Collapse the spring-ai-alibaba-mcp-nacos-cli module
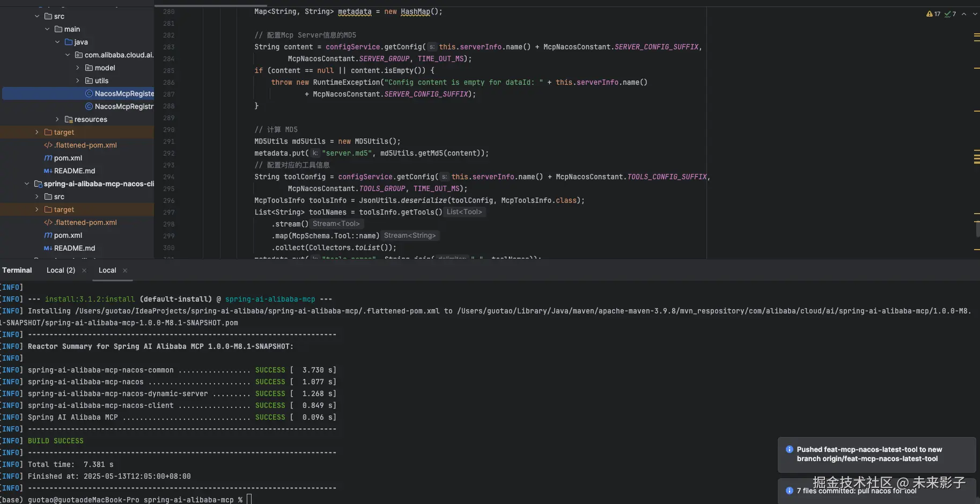Image resolution: width=980 pixels, height=504 pixels. click(x=27, y=184)
